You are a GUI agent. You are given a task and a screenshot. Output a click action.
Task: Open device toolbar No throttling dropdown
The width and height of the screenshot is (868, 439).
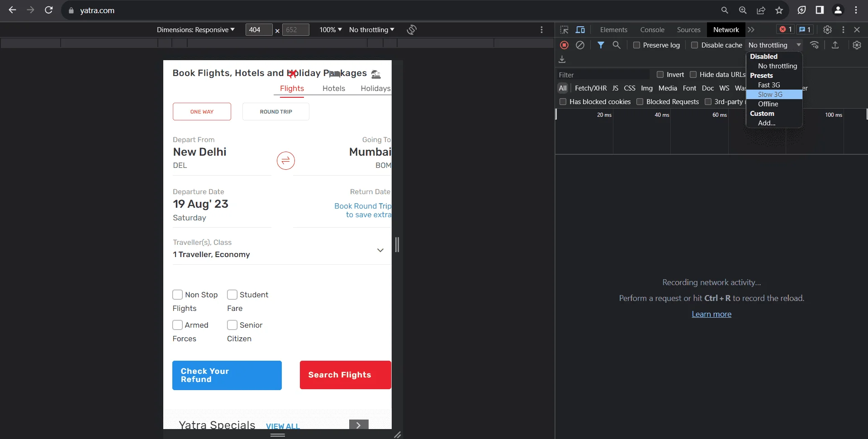[x=371, y=30]
